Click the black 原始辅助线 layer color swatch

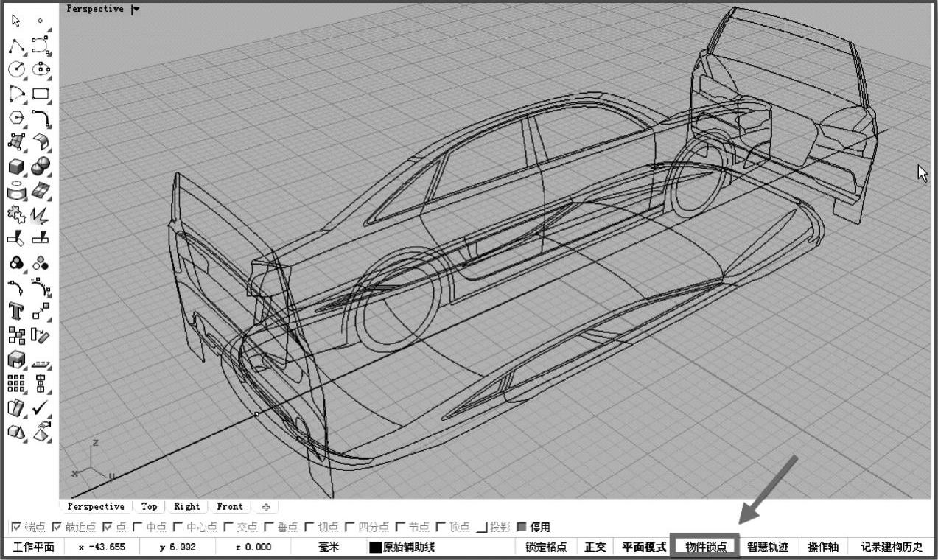(x=376, y=547)
